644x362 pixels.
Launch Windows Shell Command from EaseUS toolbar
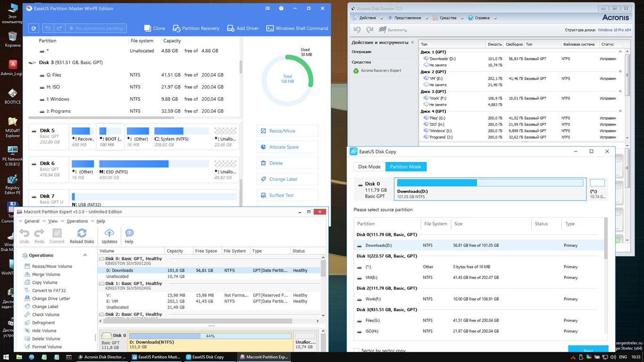pos(297,28)
